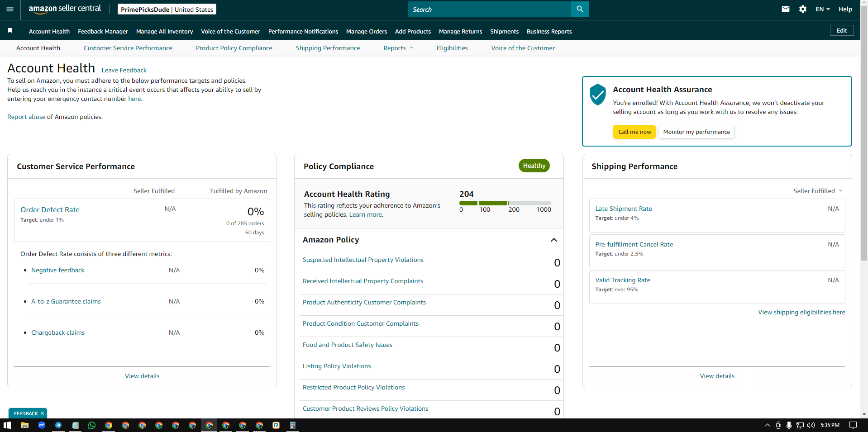Open File Explorer from taskbar
This screenshot has width=868, height=432.
click(25, 425)
